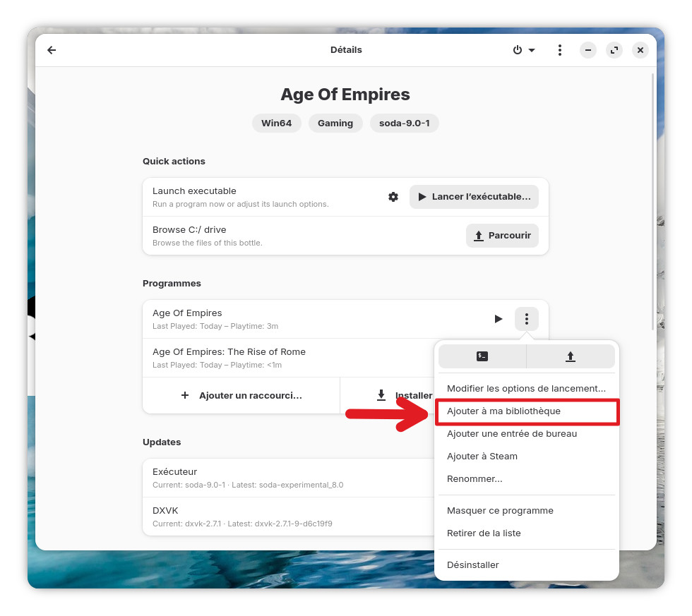Open terminal icon in popup menu
692x616 pixels.
click(482, 356)
